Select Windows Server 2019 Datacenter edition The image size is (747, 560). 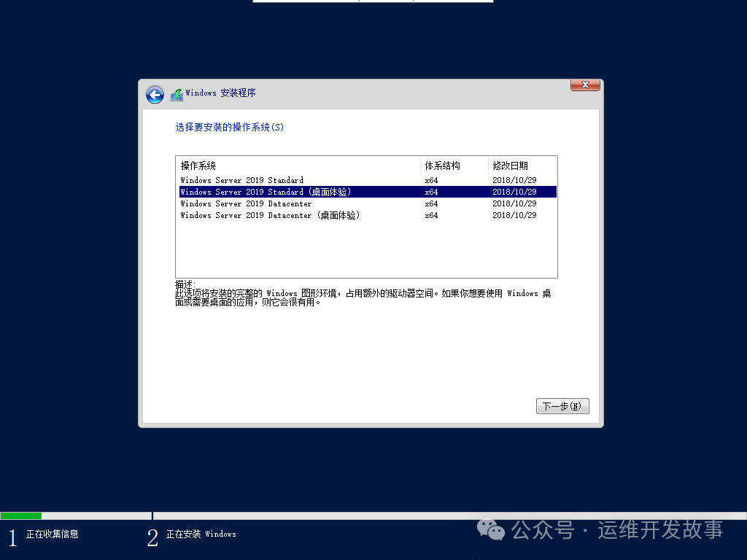pos(241,203)
